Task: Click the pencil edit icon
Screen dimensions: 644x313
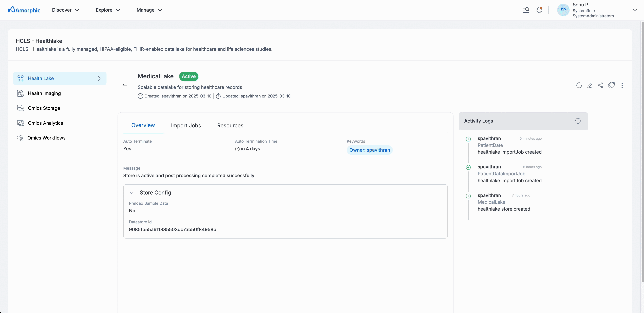Action: pyautogui.click(x=590, y=86)
